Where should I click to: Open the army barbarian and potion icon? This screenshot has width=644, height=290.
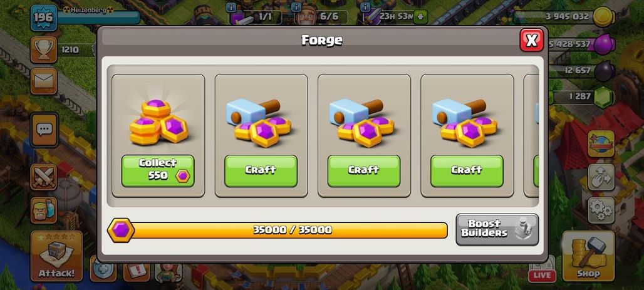pos(43,210)
